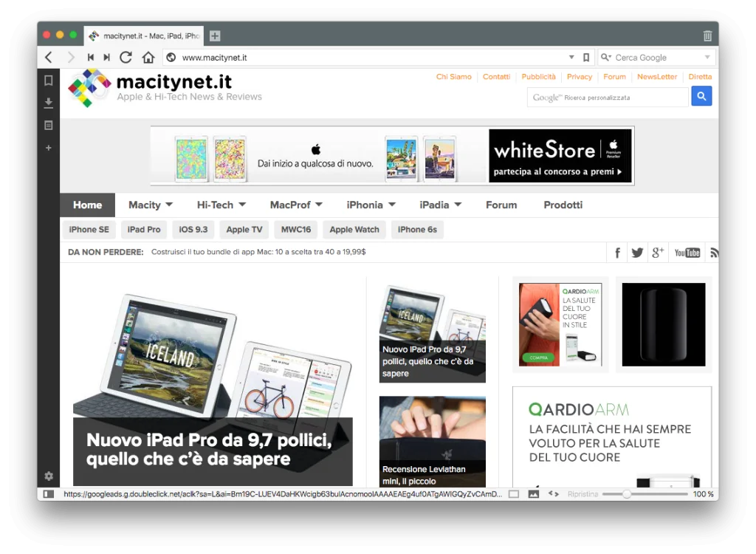Click the macitynet.it site logo

[165, 88]
